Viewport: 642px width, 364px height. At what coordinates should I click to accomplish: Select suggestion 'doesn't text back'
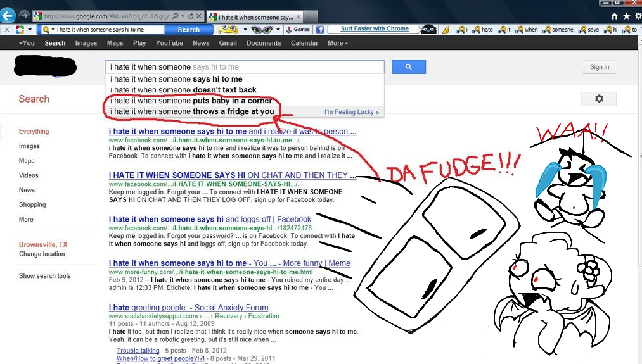click(x=245, y=90)
